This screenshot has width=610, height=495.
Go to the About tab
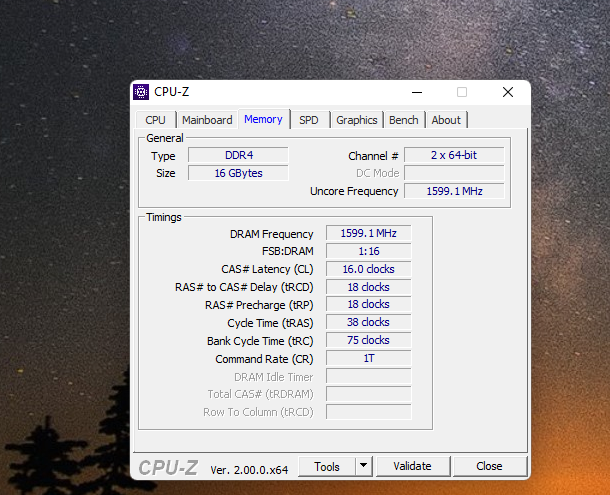tap(446, 120)
